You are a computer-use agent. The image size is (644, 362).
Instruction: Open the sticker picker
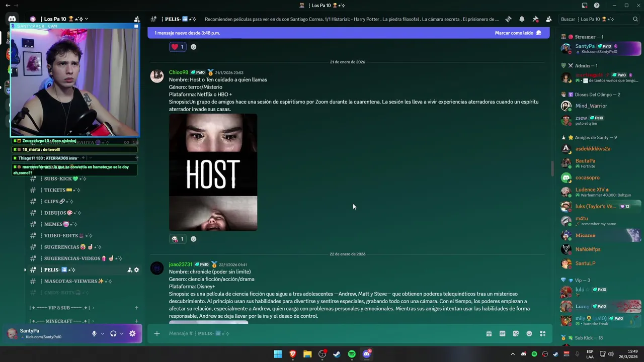[x=516, y=333]
